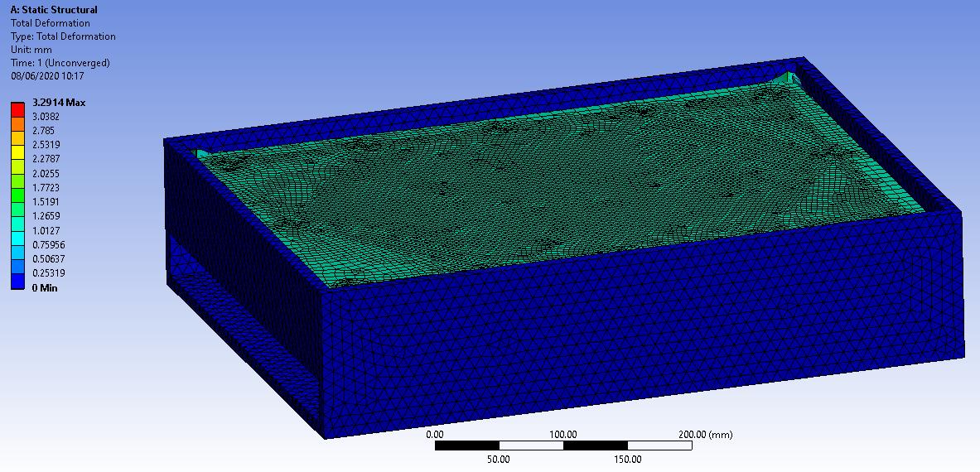Select the '1.5191' legend value
Viewport: 980px width, 472px height.
pyautogui.click(x=45, y=202)
